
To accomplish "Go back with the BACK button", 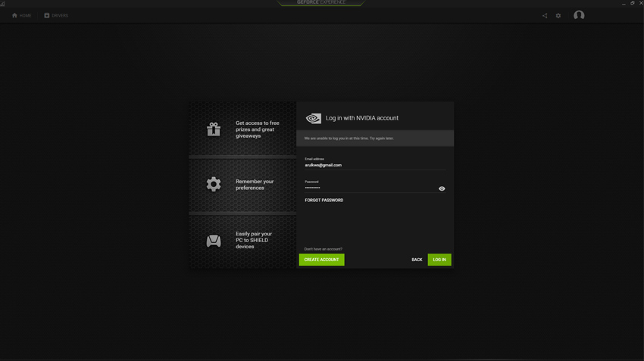I will [x=417, y=260].
